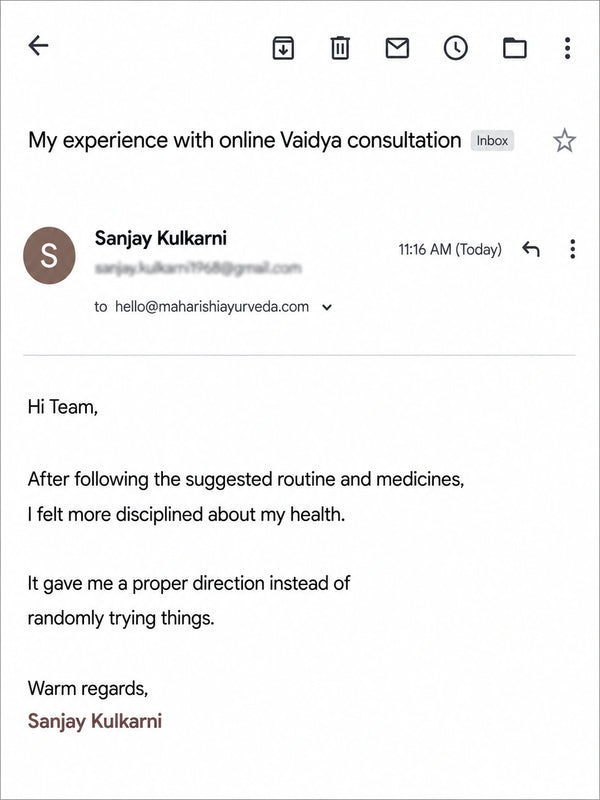Image resolution: width=600 pixels, height=800 pixels.
Task: Click the 'Hi Team' greeting text
Action: 62,407
